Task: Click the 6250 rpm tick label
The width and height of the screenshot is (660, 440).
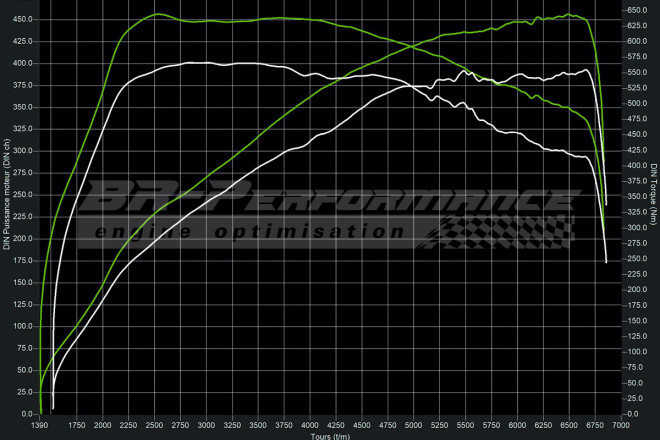Action: coord(543,425)
